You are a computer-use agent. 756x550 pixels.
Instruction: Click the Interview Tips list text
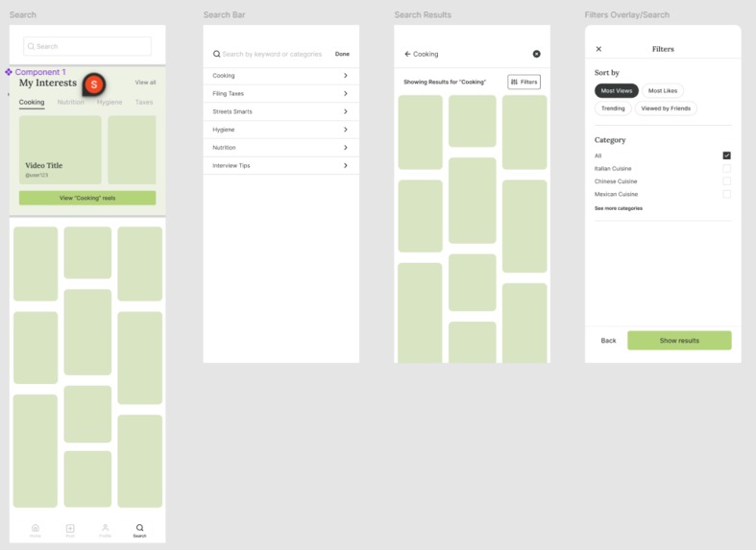pyautogui.click(x=232, y=165)
